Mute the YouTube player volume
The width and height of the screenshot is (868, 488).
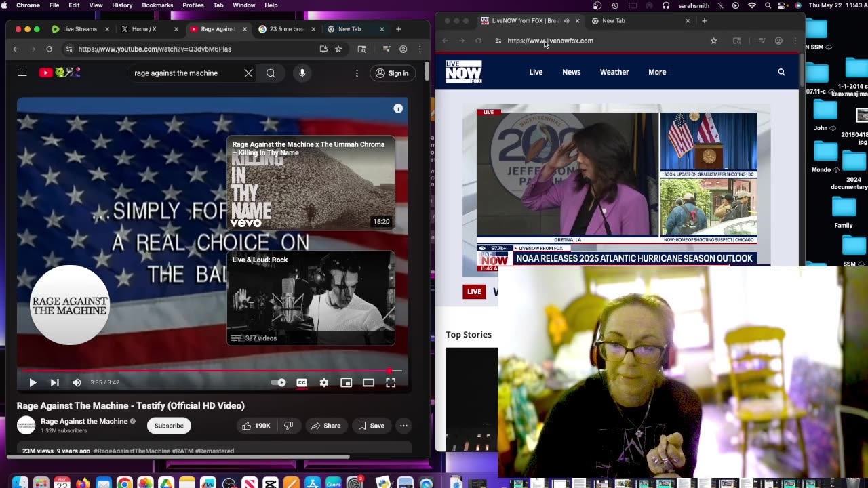(x=77, y=382)
